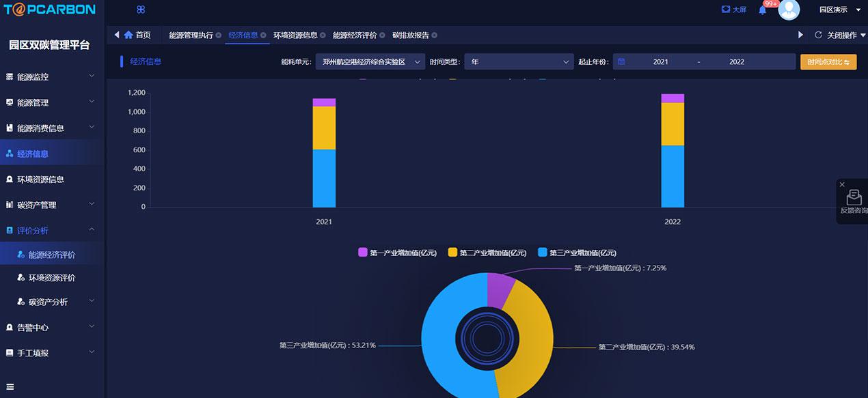Screen dimensions: 868x398
Task: Click the four-petal menu icon in header
Action: 141,10
